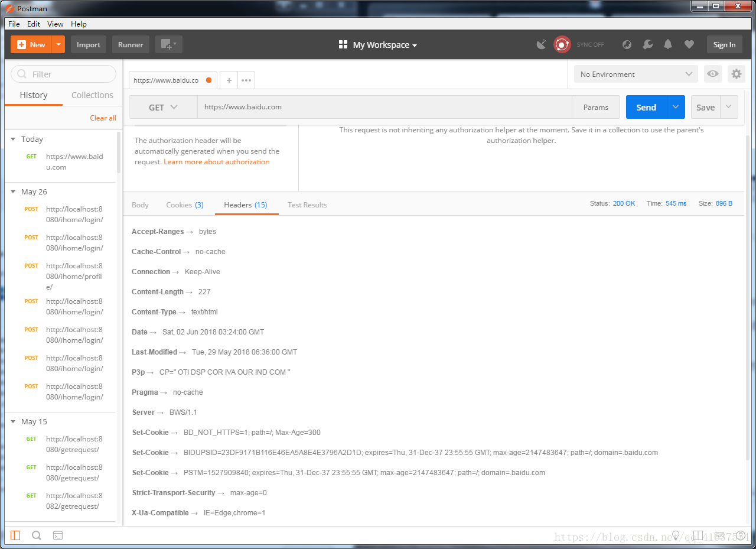Switch to the response Cookies tab
The width and height of the screenshot is (756, 549).
pyautogui.click(x=185, y=205)
